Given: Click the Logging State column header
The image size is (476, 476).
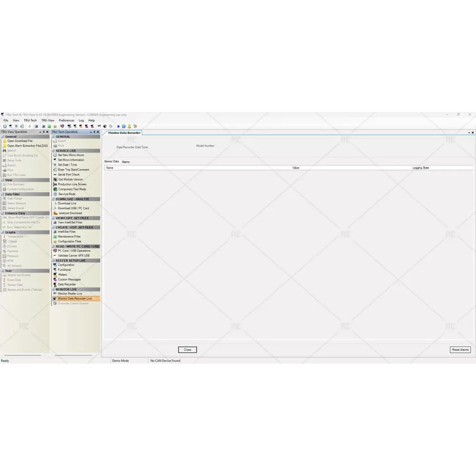Looking at the screenshot, I should [420, 168].
